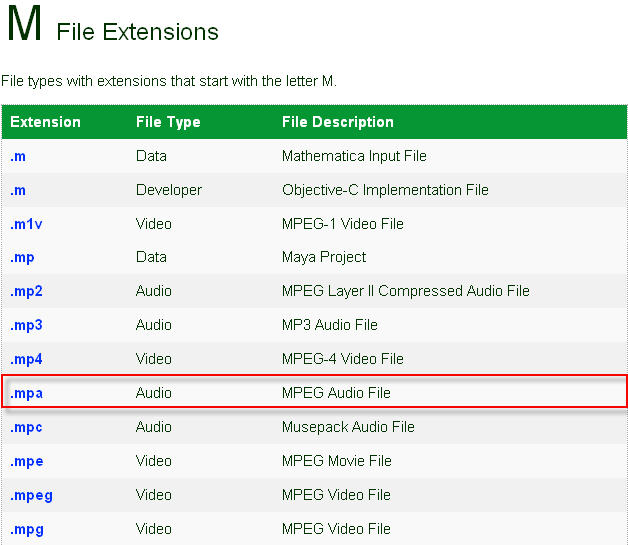Select the .mp2 extension link

point(26,292)
